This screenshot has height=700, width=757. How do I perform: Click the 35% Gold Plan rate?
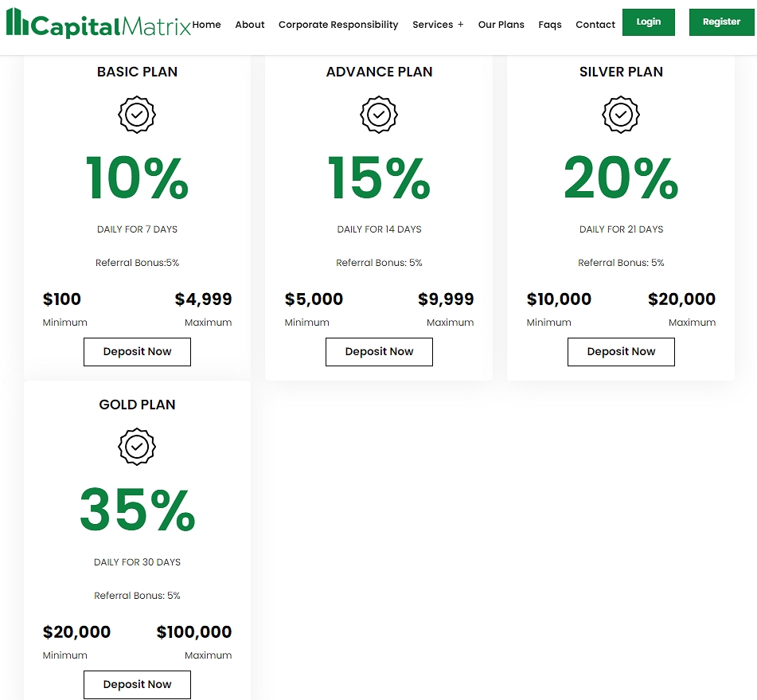point(137,510)
